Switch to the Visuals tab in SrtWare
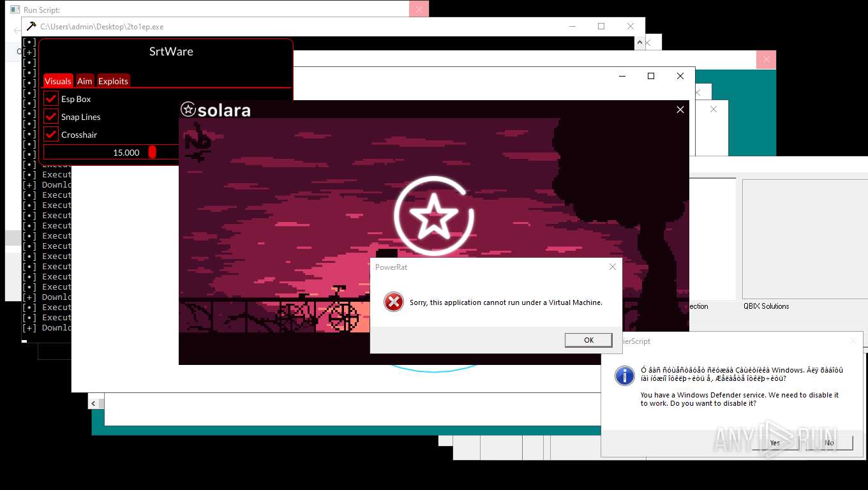The height and width of the screenshot is (490, 868). [57, 81]
